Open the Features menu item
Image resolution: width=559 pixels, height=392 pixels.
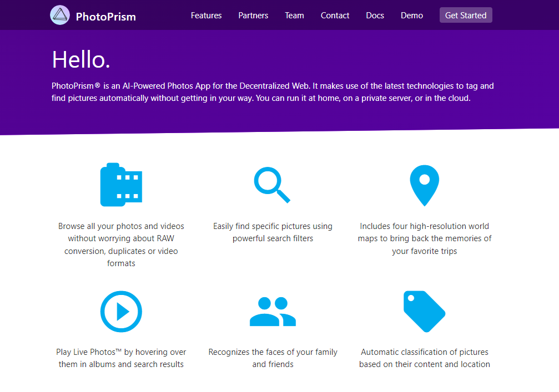[x=206, y=16]
